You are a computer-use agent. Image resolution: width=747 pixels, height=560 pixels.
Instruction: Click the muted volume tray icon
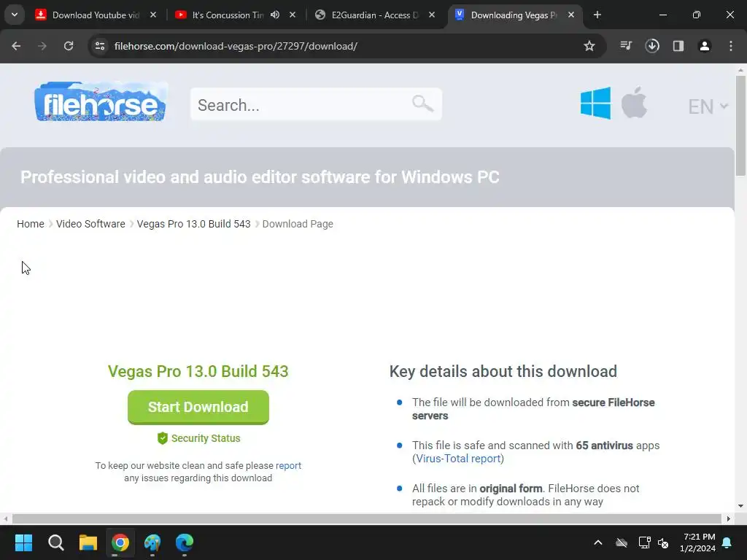pyautogui.click(x=663, y=542)
